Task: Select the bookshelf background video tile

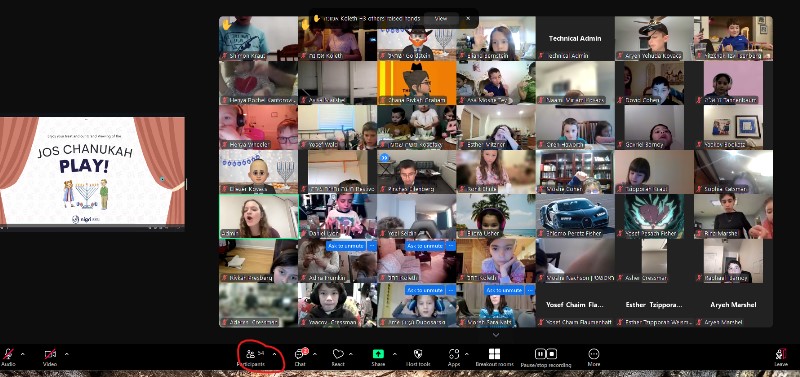Action: pos(575,172)
